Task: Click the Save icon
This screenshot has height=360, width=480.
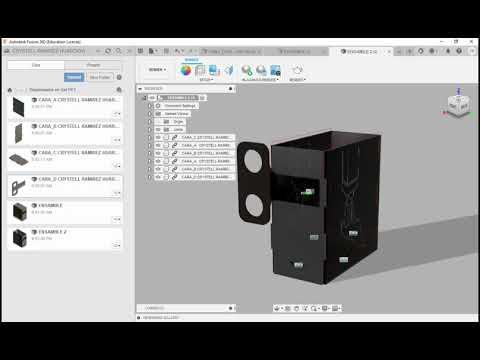Action: [x=166, y=51]
